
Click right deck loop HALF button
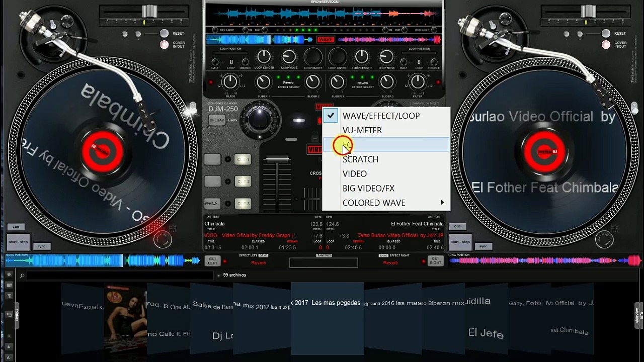(404, 62)
